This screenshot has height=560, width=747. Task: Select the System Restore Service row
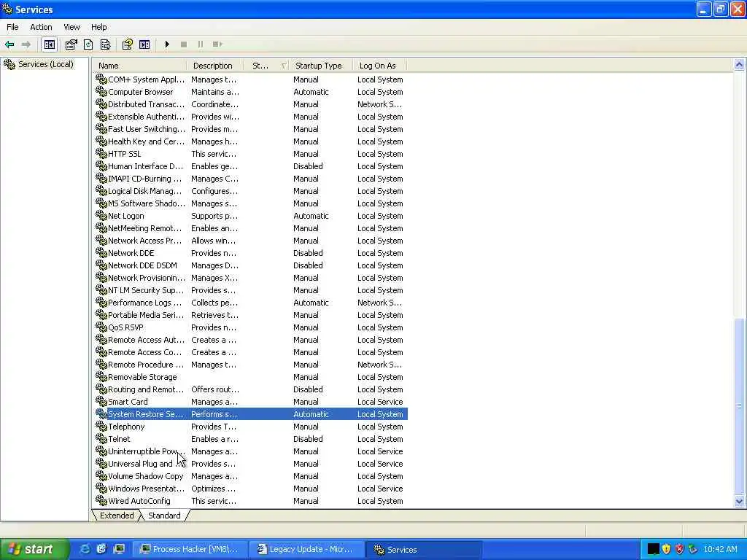pos(251,414)
